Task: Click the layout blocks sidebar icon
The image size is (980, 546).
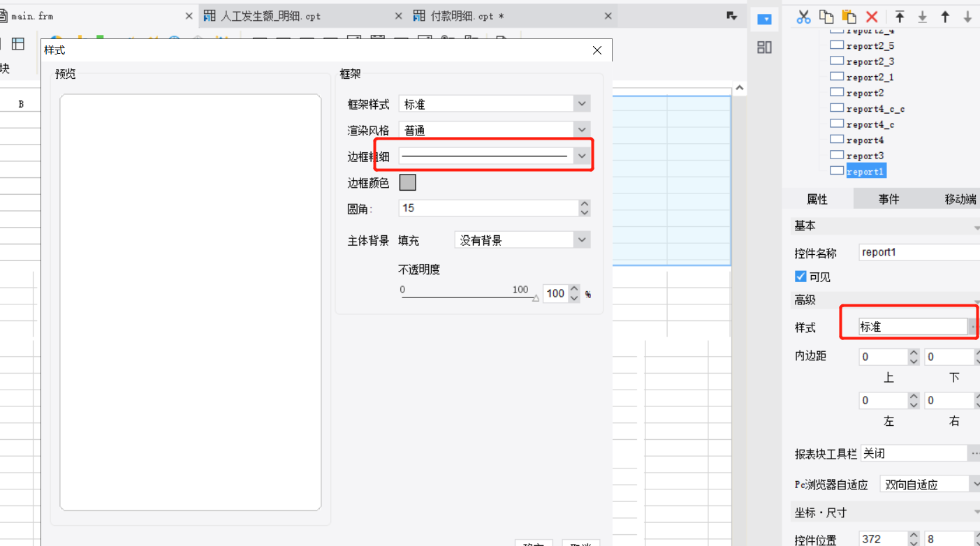Action: [764, 47]
